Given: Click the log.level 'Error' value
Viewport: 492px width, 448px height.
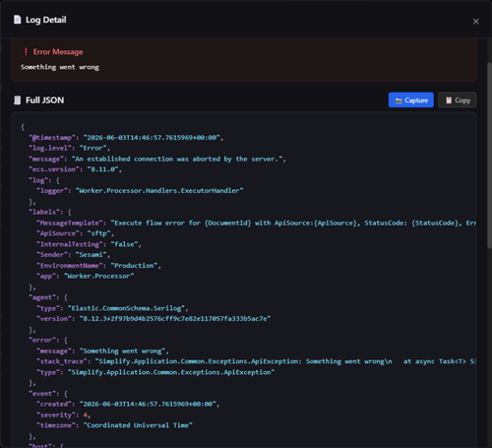Looking at the screenshot, I should (x=92, y=148).
